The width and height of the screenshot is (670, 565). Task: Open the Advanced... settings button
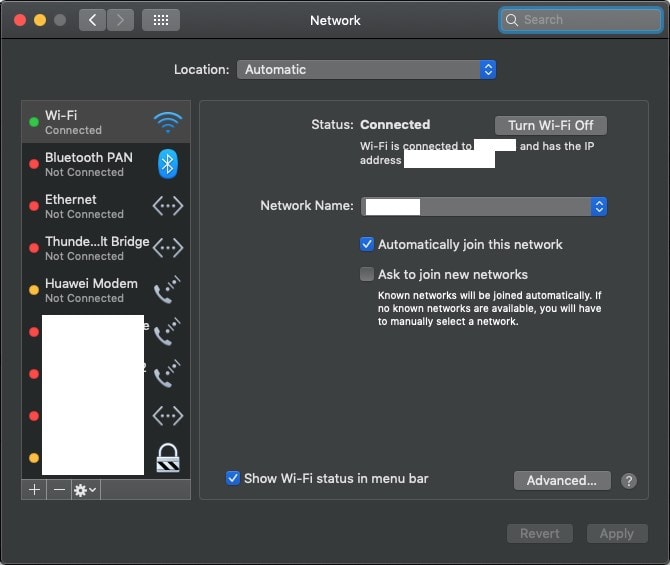(561, 481)
